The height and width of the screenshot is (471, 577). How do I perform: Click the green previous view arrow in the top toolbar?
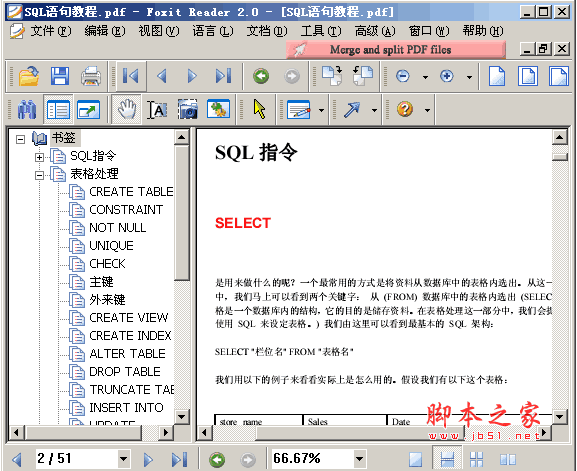[x=261, y=76]
